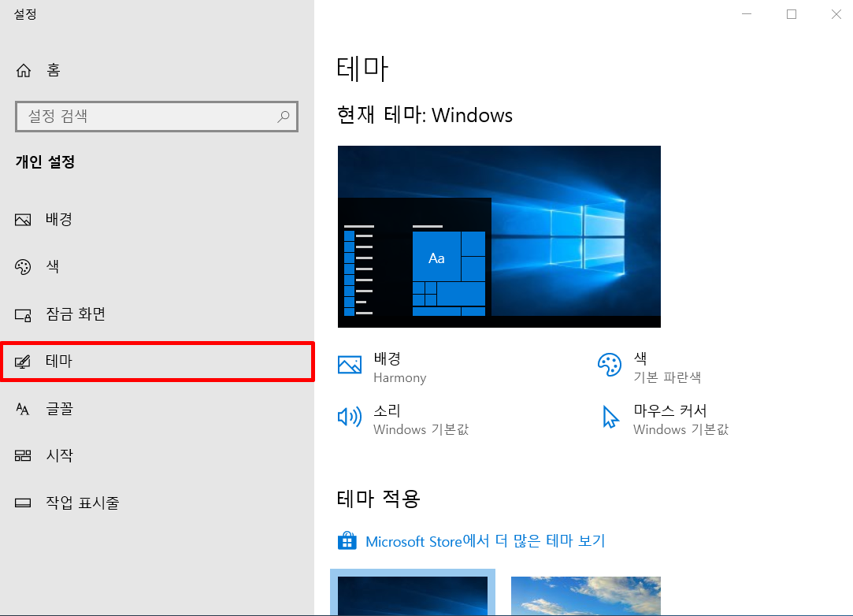The height and width of the screenshot is (616, 853).
Task: Open Microsoft Store에서 더 많은 테마 보기 link
Action: (485, 541)
